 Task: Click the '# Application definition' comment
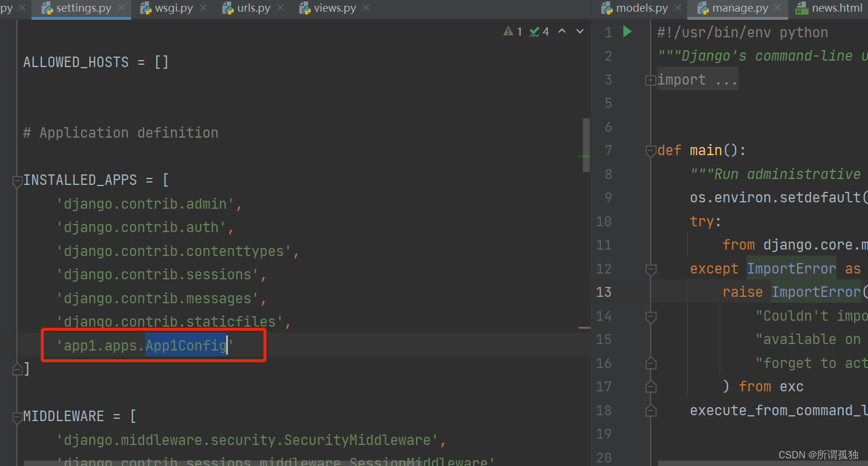click(x=121, y=133)
